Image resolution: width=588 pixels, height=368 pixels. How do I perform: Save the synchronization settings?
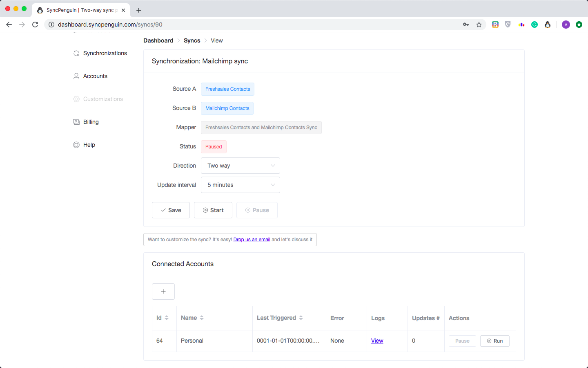[x=171, y=210]
